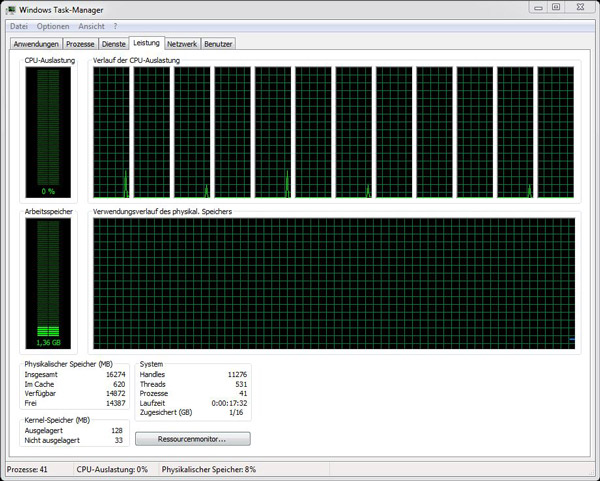Click the Im Cache value 620
The image size is (600, 481).
click(x=119, y=384)
